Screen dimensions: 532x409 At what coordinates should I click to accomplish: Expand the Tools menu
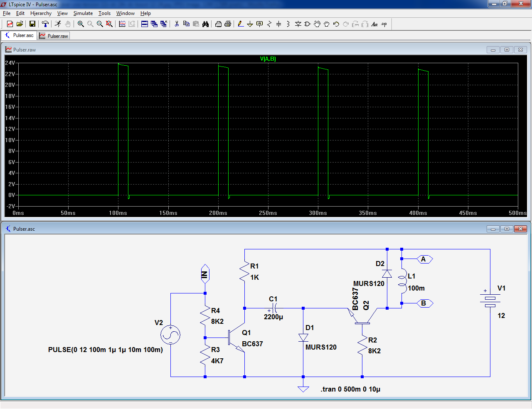coord(104,13)
